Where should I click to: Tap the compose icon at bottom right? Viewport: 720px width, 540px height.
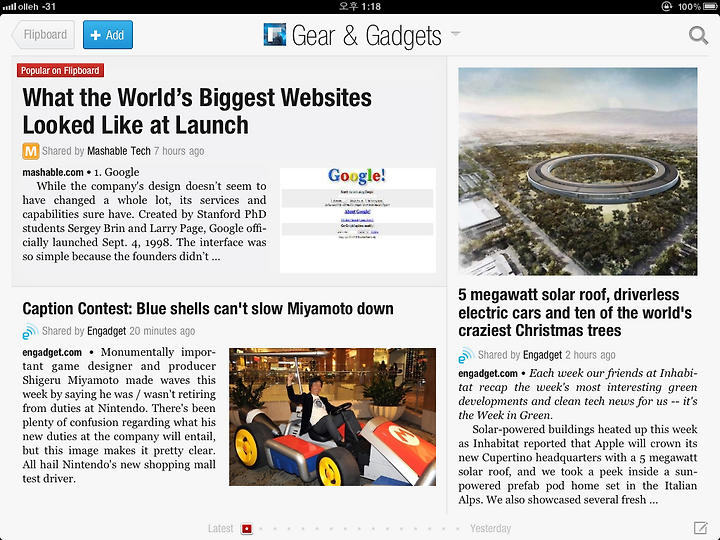click(701, 529)
